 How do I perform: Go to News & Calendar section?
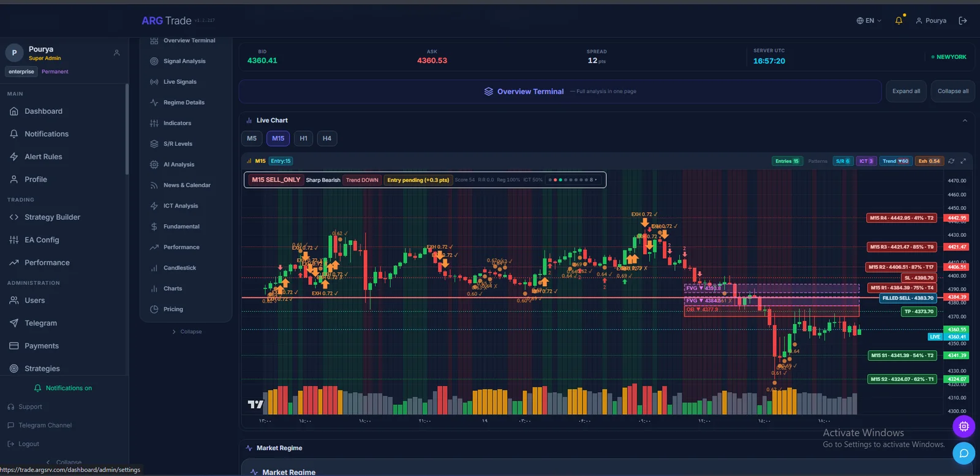pos(186,185)
